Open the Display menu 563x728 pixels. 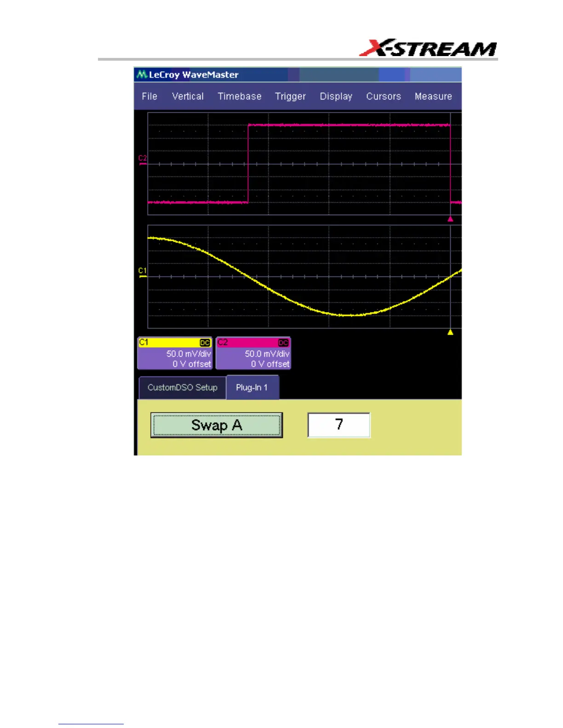(336, 97)
